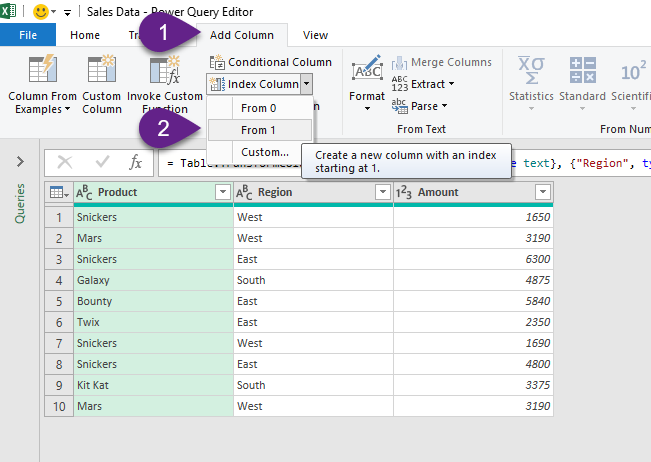The image size is (651, 462).
Task: Click the Amount column 123 data type icon
Action: [404, 192]
